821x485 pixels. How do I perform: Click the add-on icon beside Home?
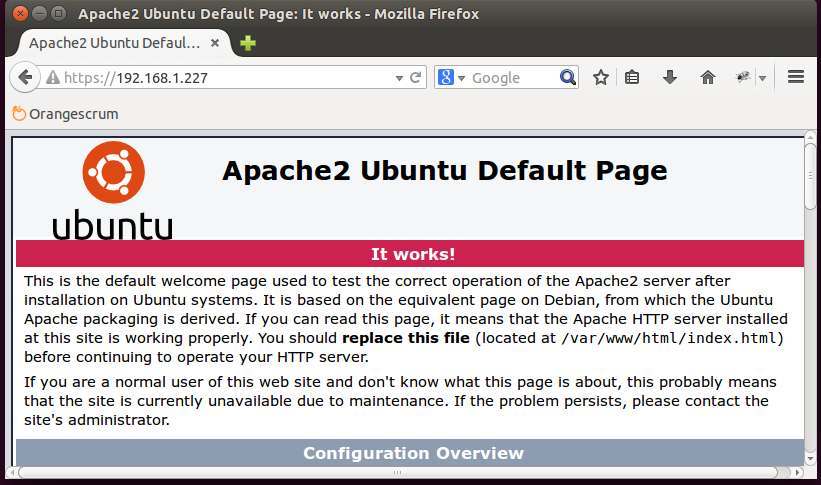(x=742, y=78)
